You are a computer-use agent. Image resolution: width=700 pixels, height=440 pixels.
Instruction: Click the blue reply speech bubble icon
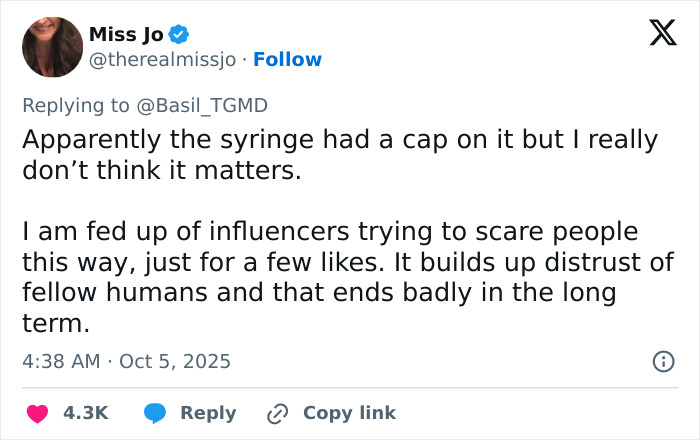click(x=154, y=413)
